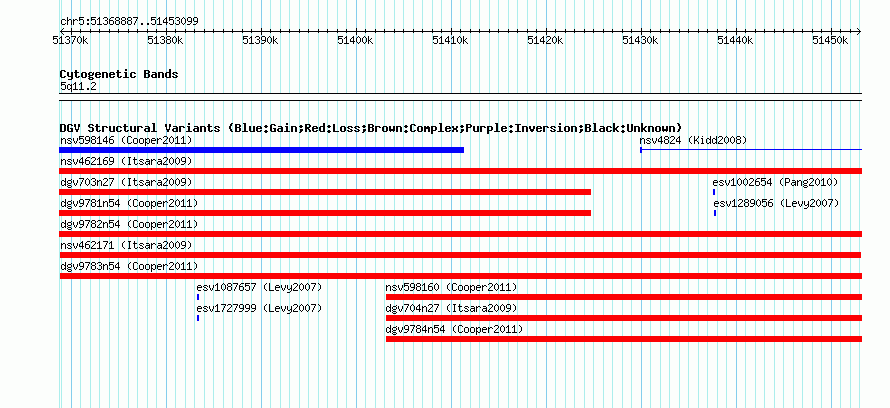Image resolution: width=890 pixels, height=408 pixels.
Task: Open esv1002654 (Pang2010) label
Action: click(775, 182)
